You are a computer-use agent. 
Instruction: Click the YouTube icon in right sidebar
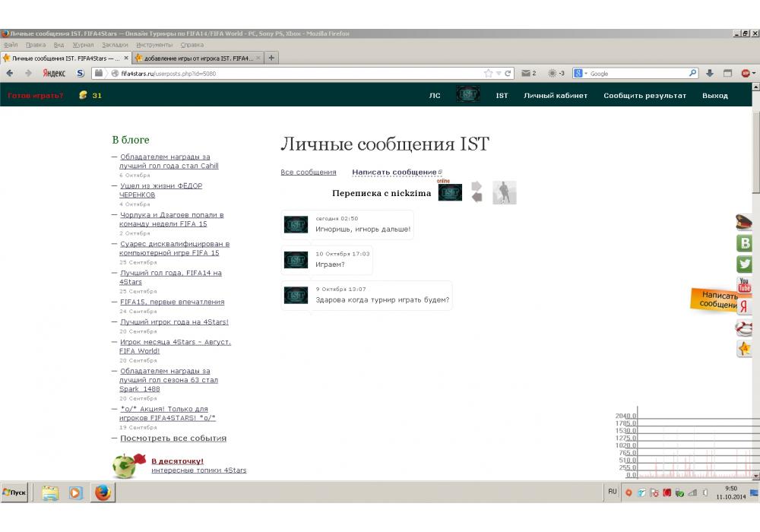(745, 286)
